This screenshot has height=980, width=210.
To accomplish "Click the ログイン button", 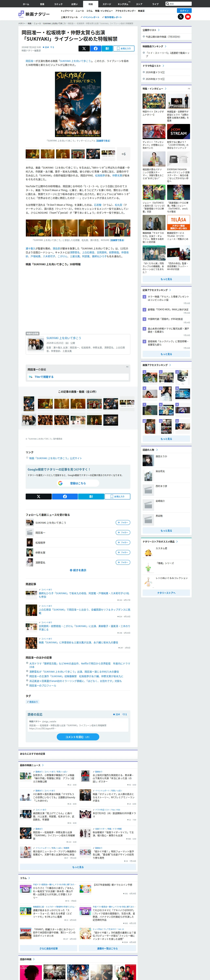I will point(184,11).
